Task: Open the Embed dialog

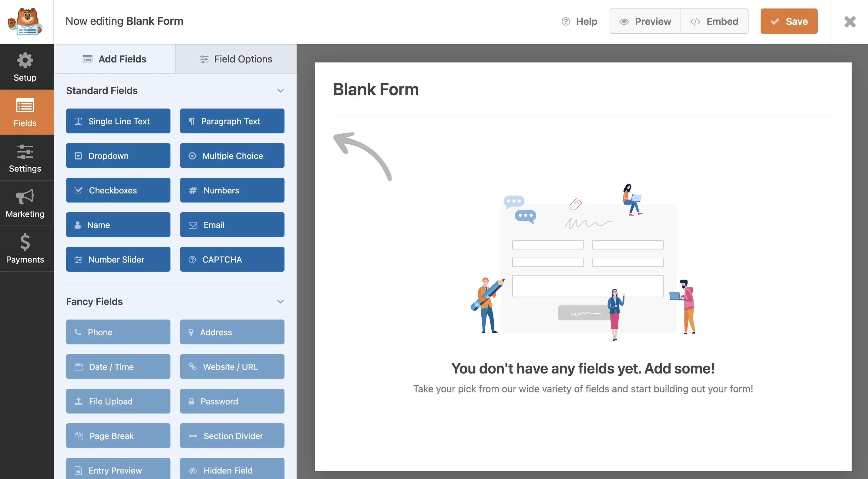Action: point(714,22)
